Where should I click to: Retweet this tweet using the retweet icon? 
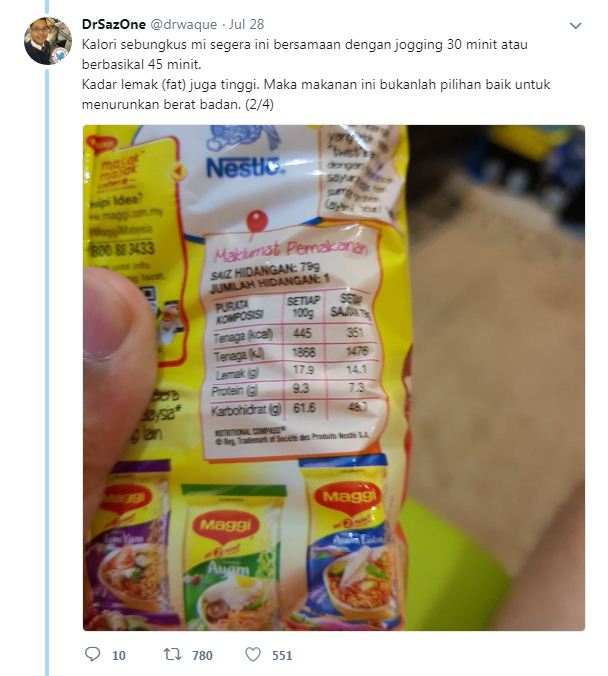click(172, 654)
